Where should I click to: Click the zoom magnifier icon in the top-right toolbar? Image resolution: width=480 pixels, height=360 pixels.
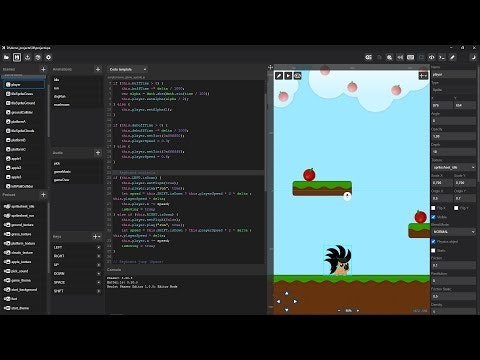389,57
